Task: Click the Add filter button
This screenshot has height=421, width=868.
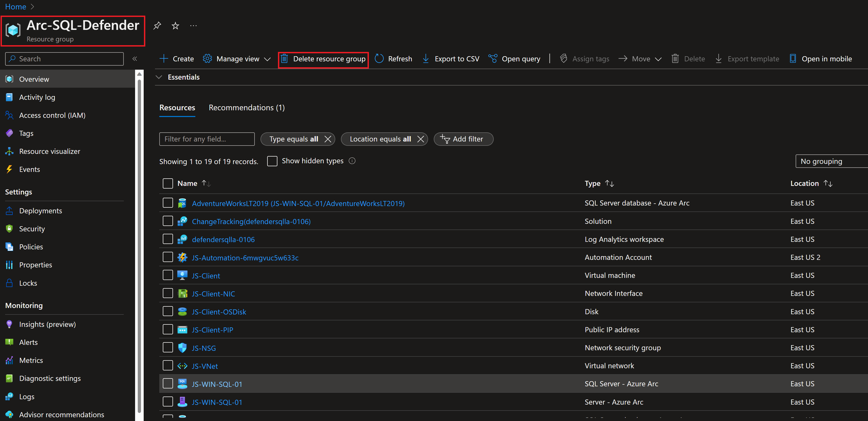Action: click(463, 139)
